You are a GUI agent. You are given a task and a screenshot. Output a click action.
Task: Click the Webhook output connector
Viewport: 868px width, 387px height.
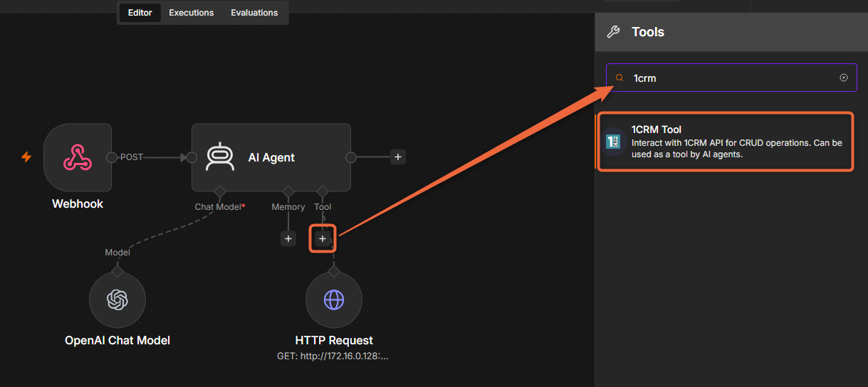[112, 157]
